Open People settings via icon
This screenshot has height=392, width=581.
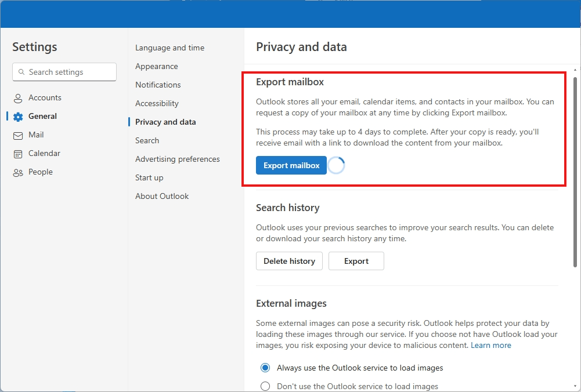click(19, 172)
